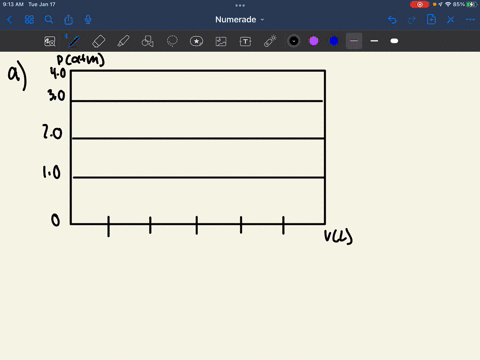Select the Pen tool
The width and height of the screenshot is (480, 360).
[x=74, y=41]
